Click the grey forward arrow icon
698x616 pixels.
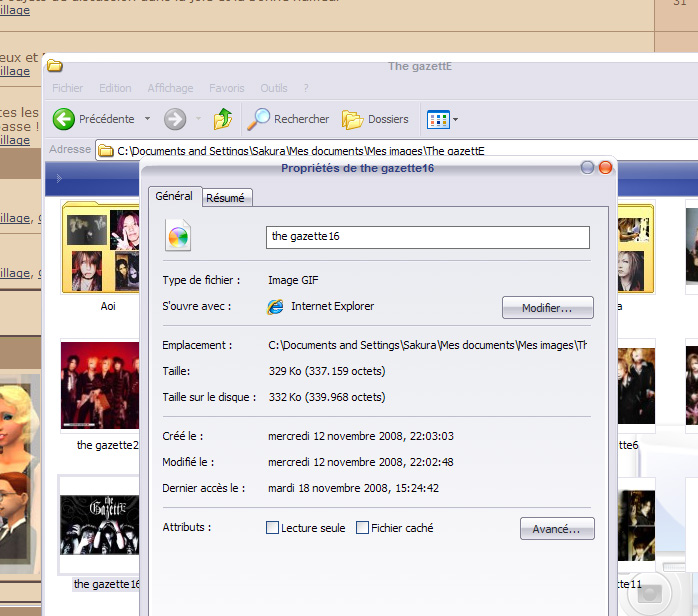tap(175, 119)
